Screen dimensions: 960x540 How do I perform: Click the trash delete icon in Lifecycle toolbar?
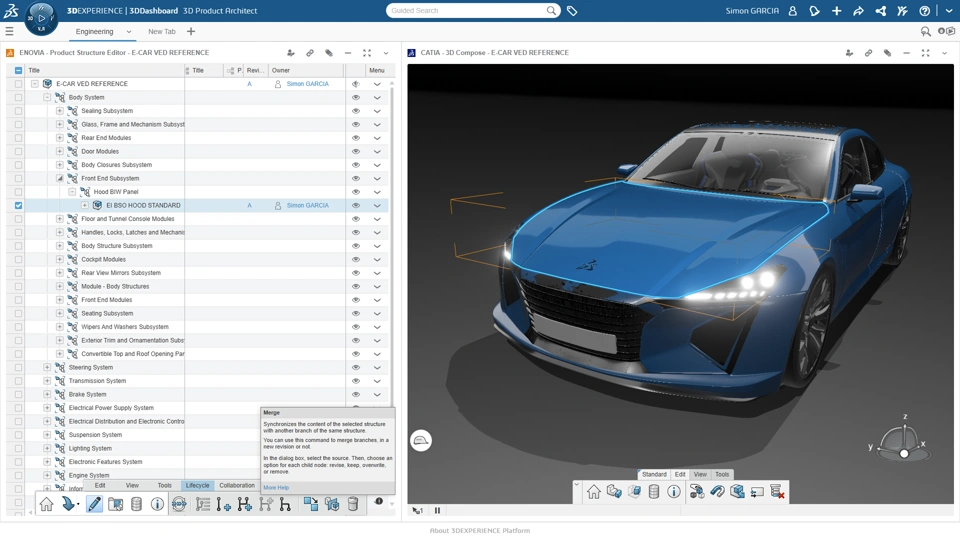(x=353, y=504)
